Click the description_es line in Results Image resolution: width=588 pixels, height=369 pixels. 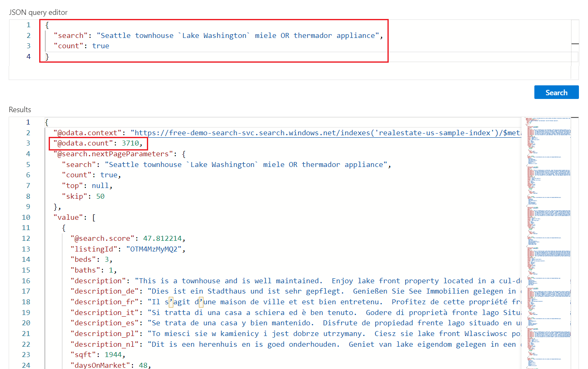(296, 323)
